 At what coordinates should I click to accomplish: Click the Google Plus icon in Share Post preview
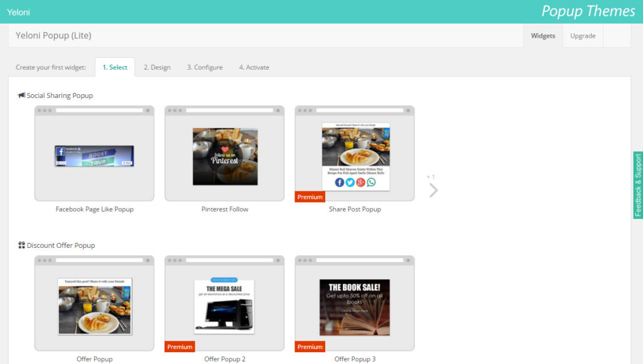tap(360, 182)
